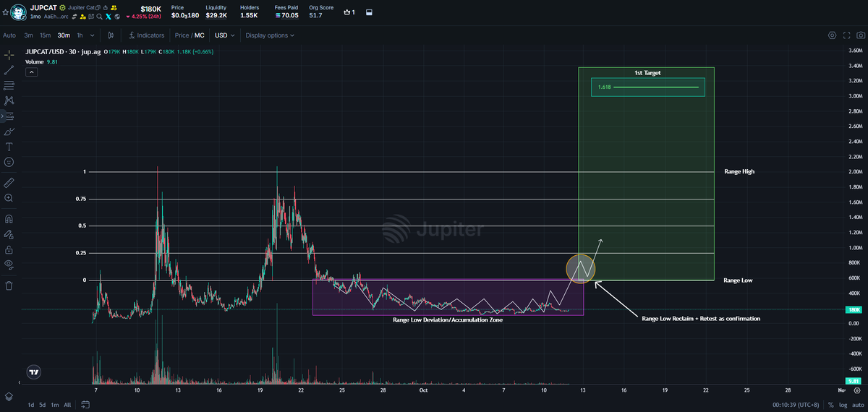Image resolution: width=868 pixels, height=412 pixels.
Task: Open the object tree layers icon
Action: point(9,396)
